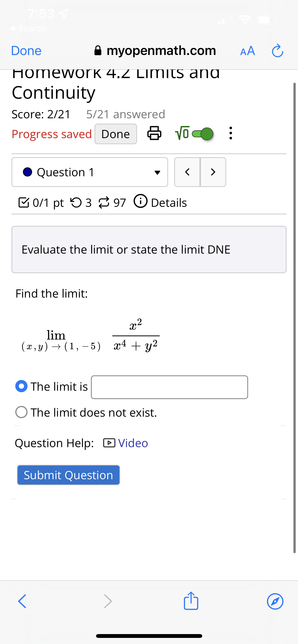Screen dimensions: 298x644
Task: Click the video play icon beside Question Help
Action: (109, 443)
